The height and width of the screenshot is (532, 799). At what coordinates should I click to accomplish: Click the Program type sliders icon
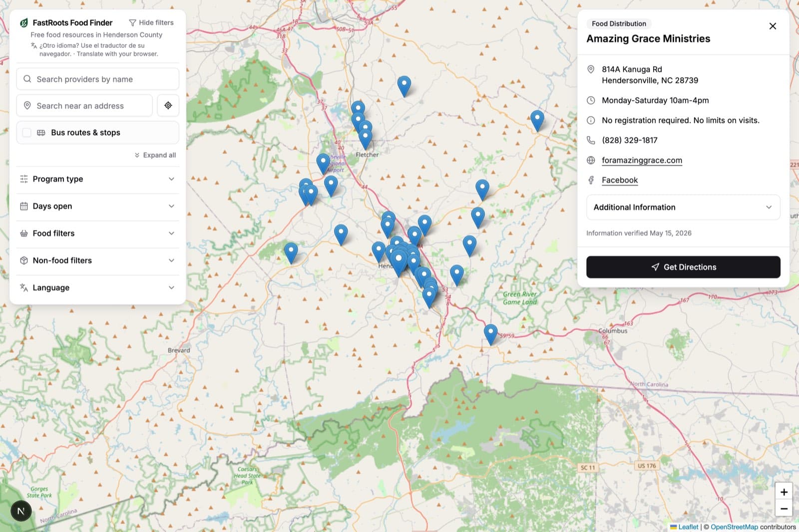23,179
